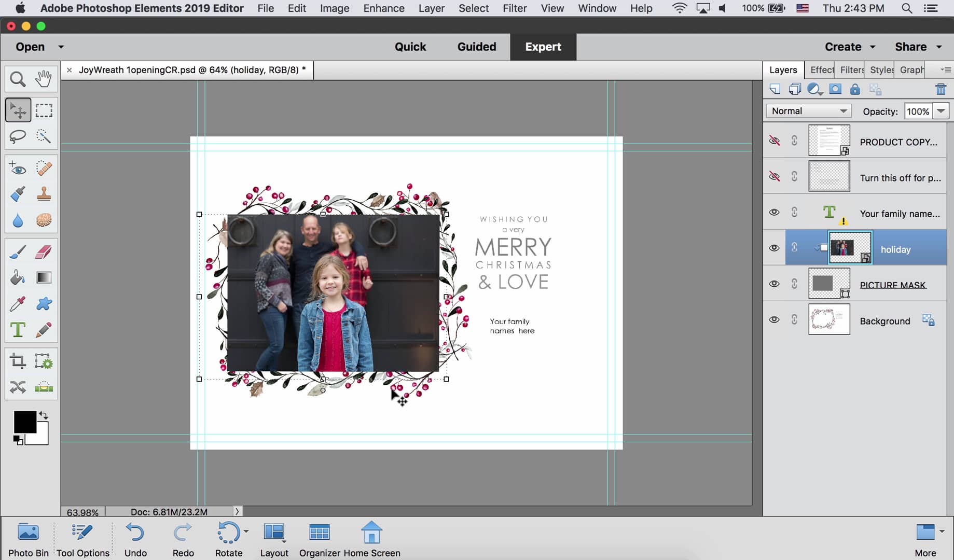Switch to the Quick editing tab
The width and height of the screenshot is (954, 560).
point(410,47)
